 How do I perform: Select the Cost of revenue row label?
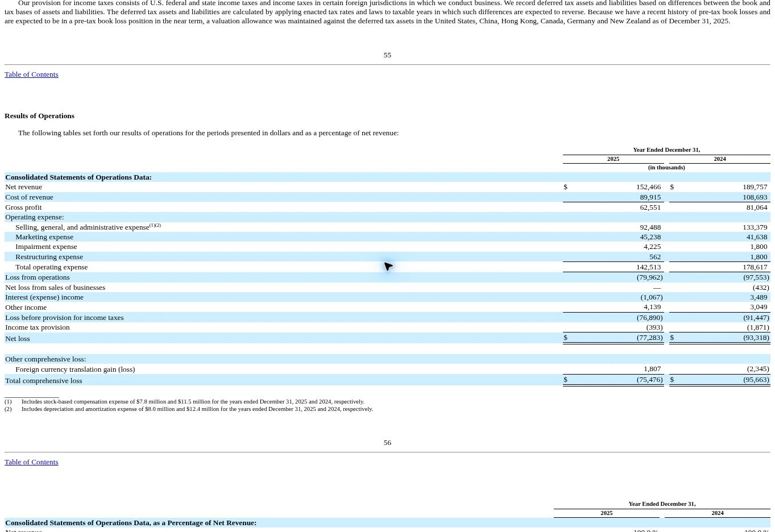coord(29,197)
